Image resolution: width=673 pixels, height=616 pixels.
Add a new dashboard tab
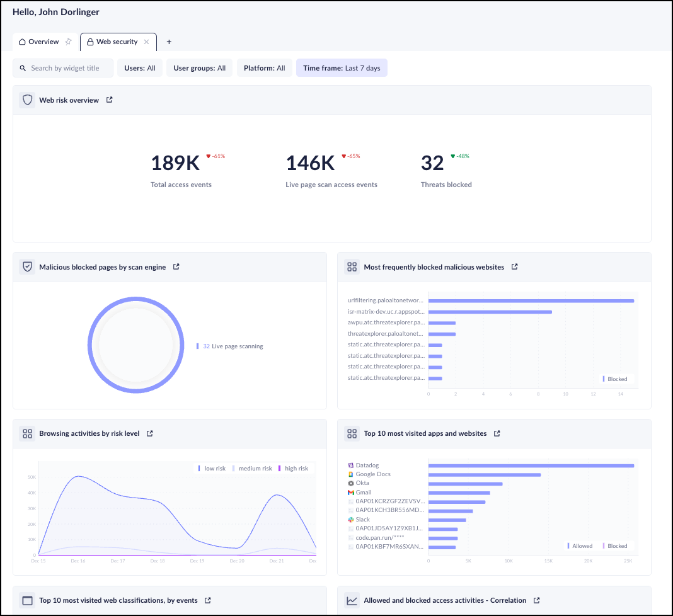(169, 42)
